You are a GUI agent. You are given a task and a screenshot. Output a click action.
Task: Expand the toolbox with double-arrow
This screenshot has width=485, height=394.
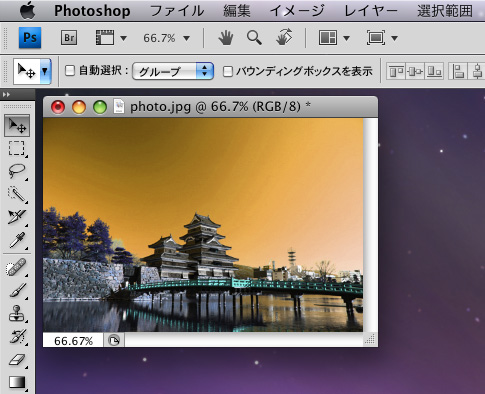point(6,95)
